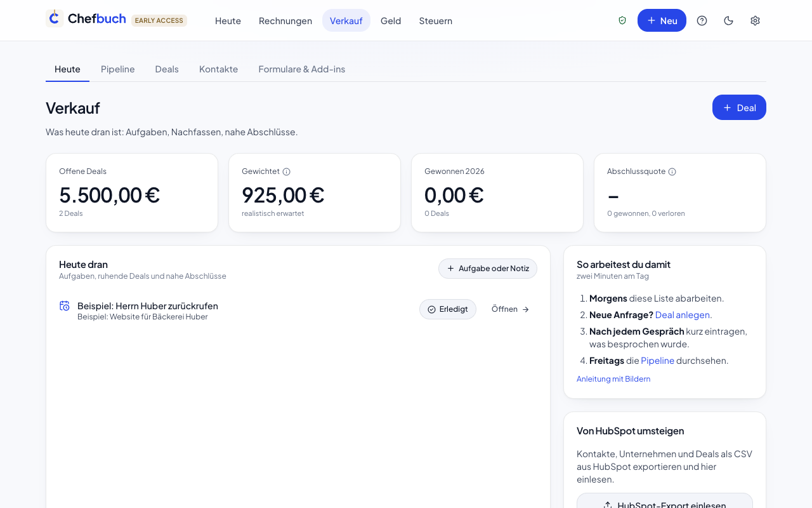Screen dimensions: 812x508
Task: Follow the 'Deal anlegen' link
Action: coord(683,315)
